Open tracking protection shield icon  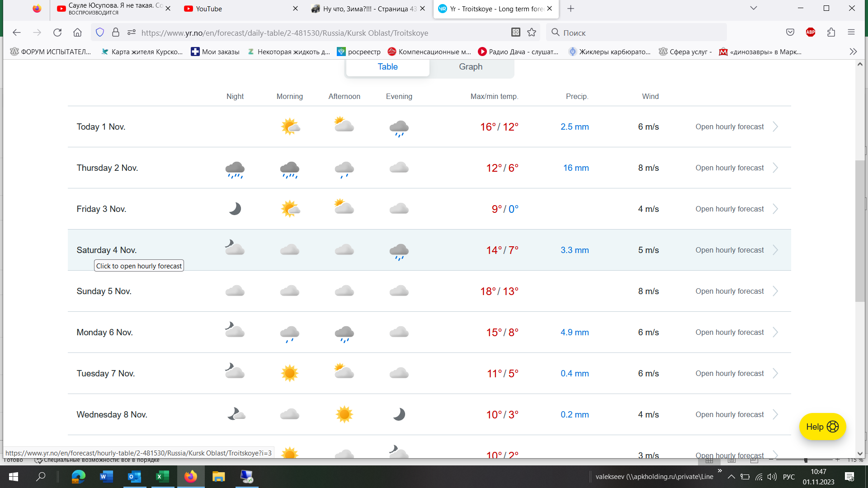(100, 33)
